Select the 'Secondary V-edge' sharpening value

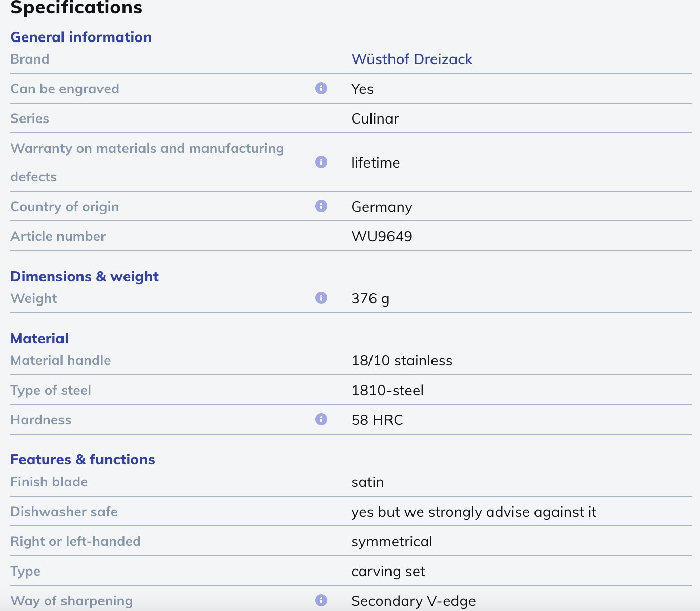pos(414,601)
